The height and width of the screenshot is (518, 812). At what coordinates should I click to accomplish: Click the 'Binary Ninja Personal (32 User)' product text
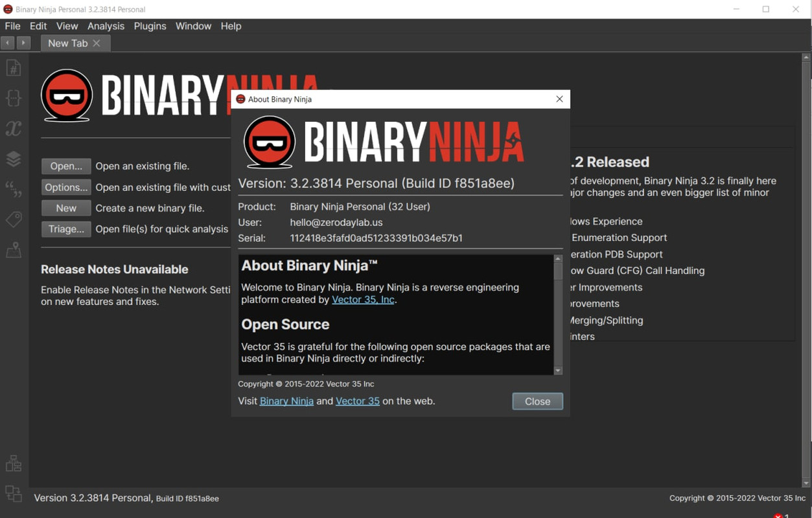(x=360, y=207)
